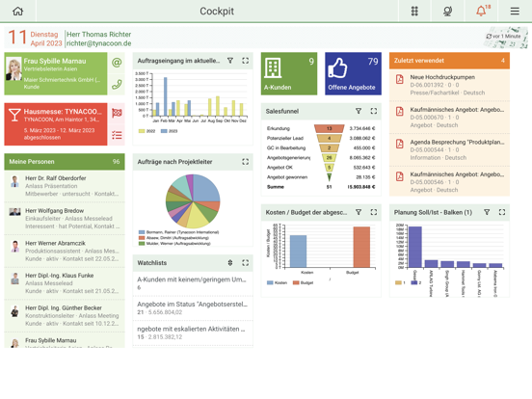This screenshot has height=399, width=532.
Task: Toggle the Budget legend swatch
Action: pos(296,282)
